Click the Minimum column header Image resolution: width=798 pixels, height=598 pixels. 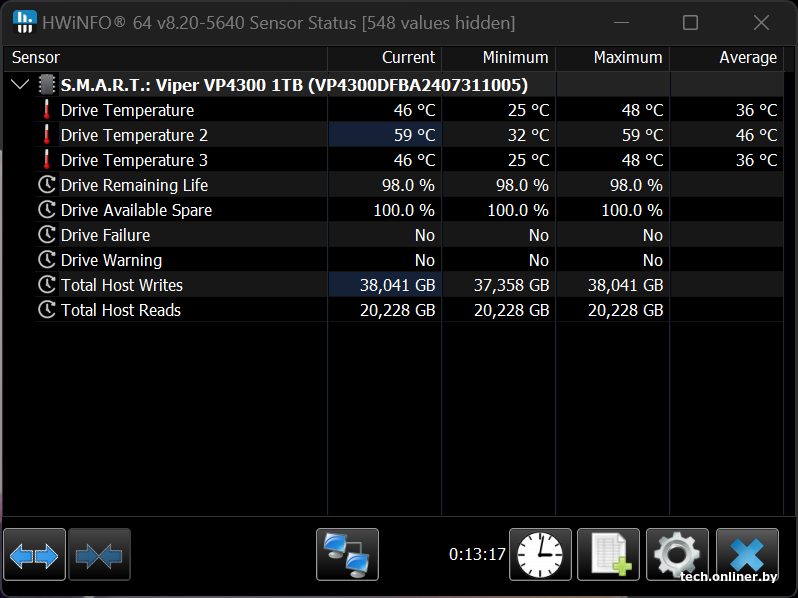(499, 58)
